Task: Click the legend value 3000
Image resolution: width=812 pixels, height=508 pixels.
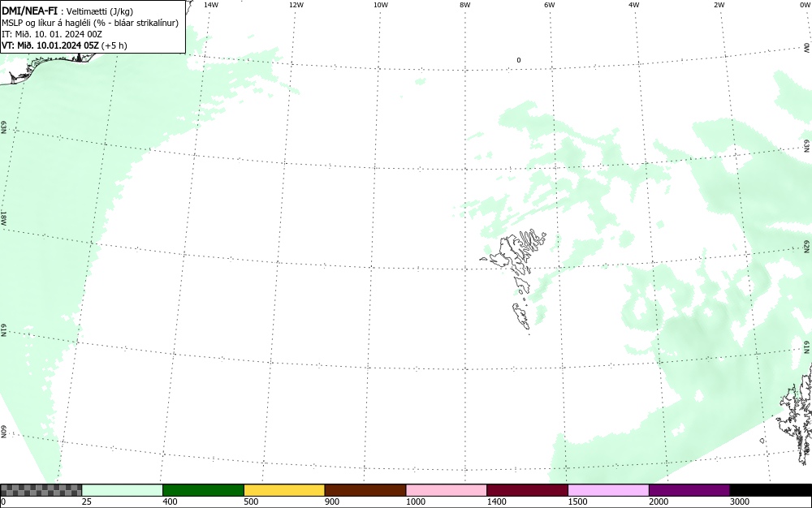Action: tap(740, 502)
